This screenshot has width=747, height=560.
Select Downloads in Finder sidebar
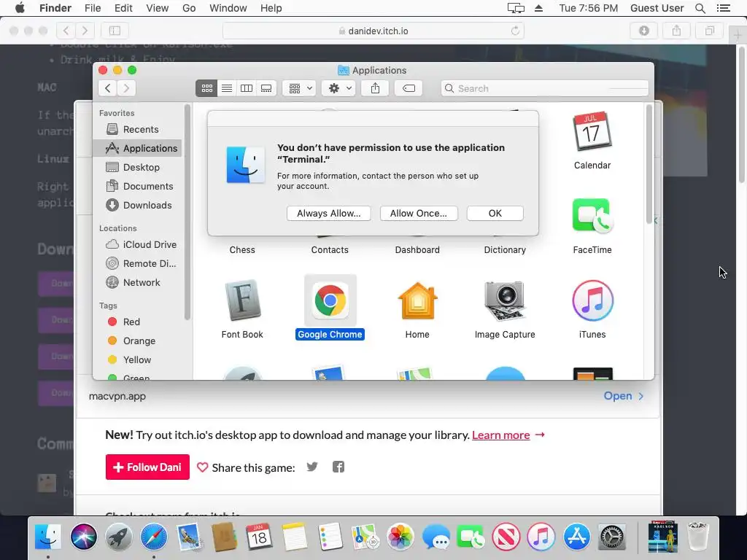137,206
